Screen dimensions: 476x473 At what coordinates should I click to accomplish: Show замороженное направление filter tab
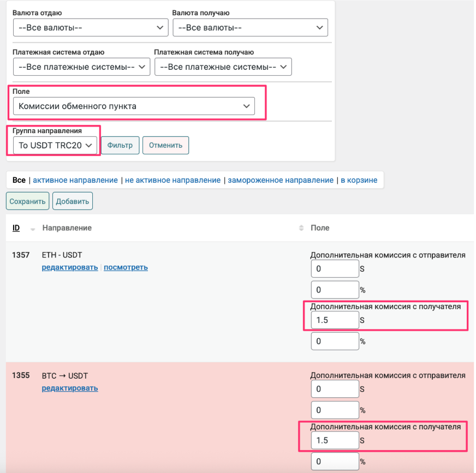[x=281, y=180]
